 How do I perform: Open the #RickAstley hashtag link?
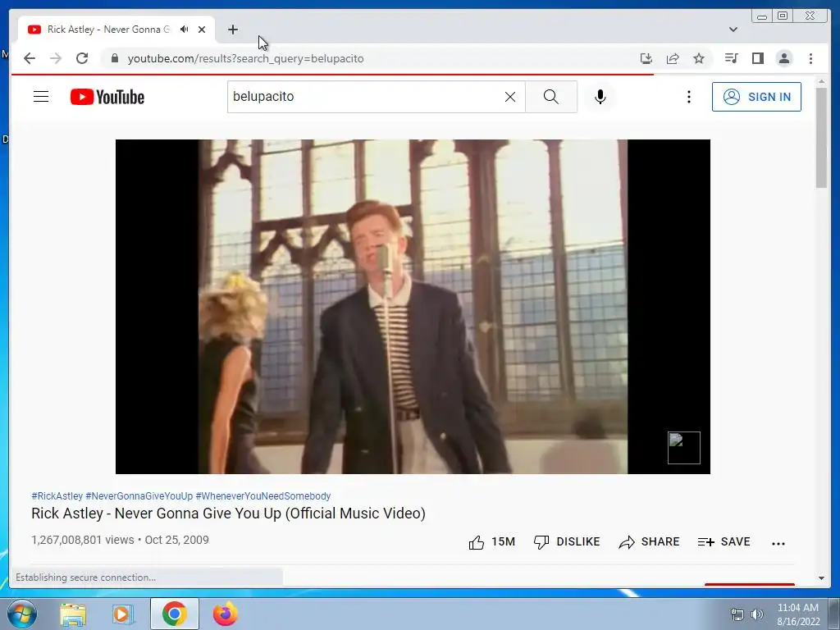[57, 496]
